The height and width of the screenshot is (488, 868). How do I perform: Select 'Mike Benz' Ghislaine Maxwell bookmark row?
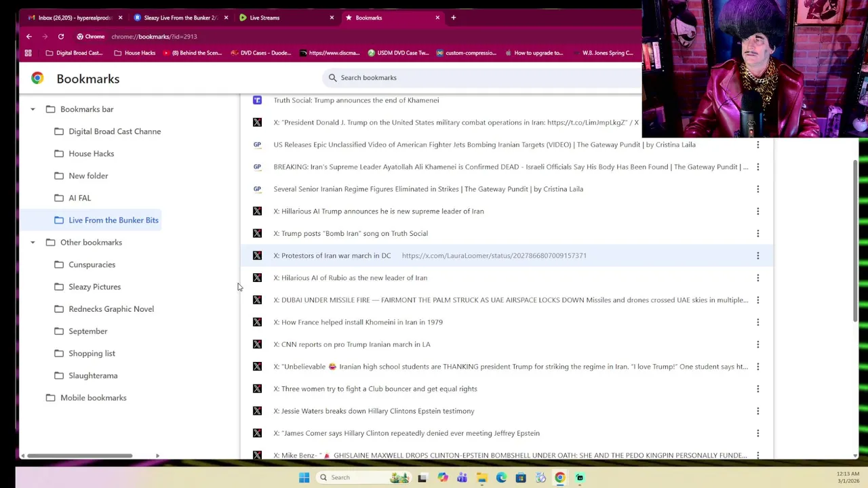point(507,455)
